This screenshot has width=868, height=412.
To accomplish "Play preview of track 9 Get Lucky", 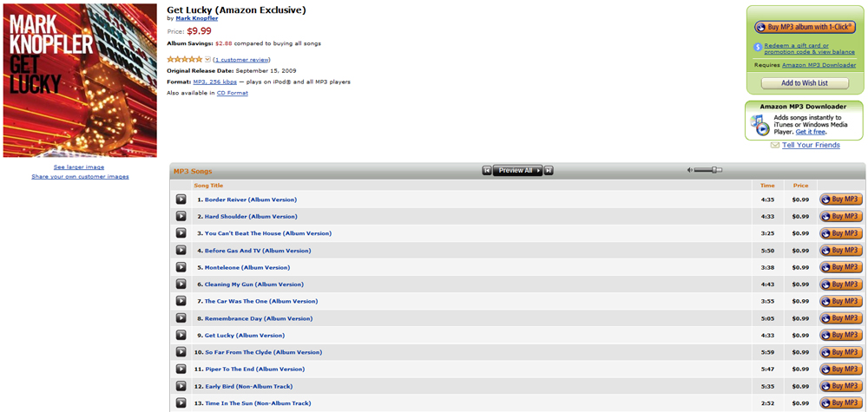I will click(x=181, y=335).
